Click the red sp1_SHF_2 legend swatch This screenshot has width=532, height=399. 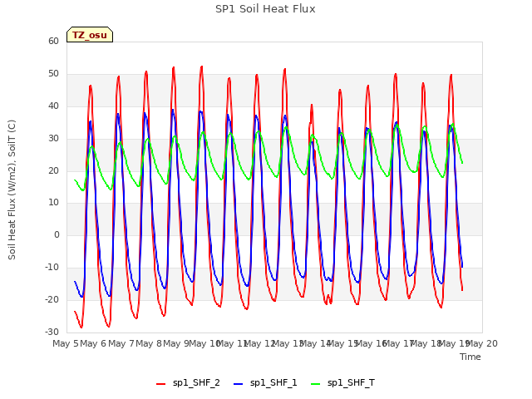pyautogui.click(x=160, y=384)
